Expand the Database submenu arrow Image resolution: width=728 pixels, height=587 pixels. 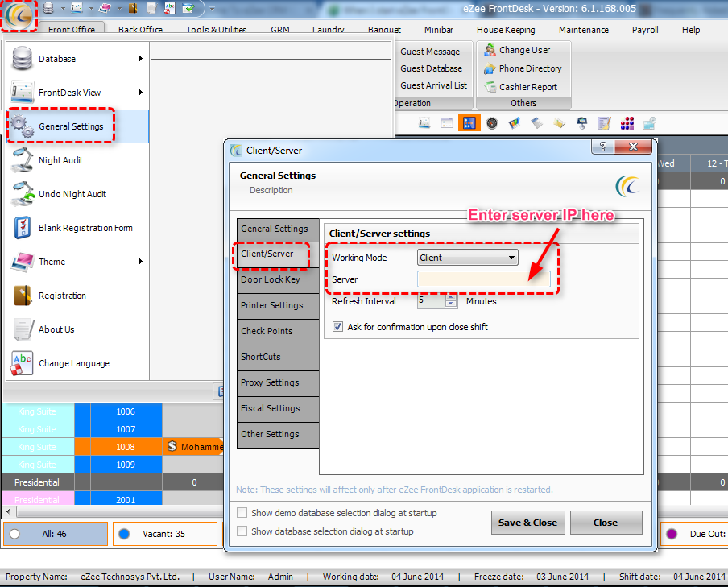point(140,59)
